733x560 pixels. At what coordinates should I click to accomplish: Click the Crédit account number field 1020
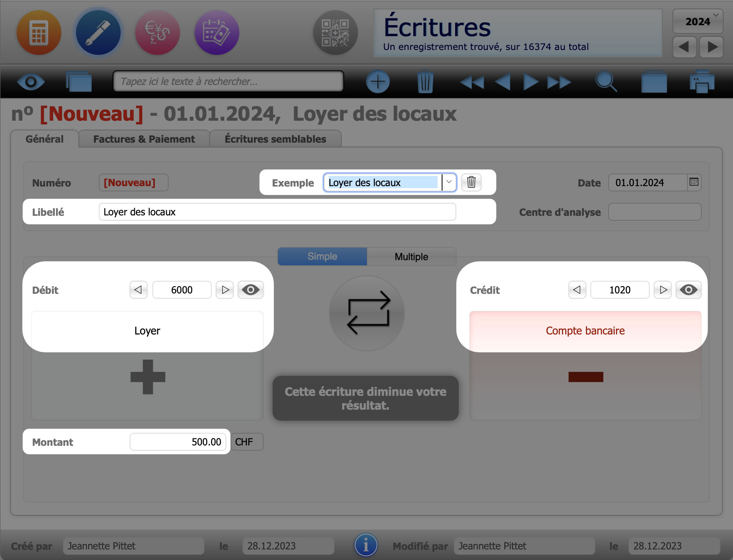click(620, 290)
